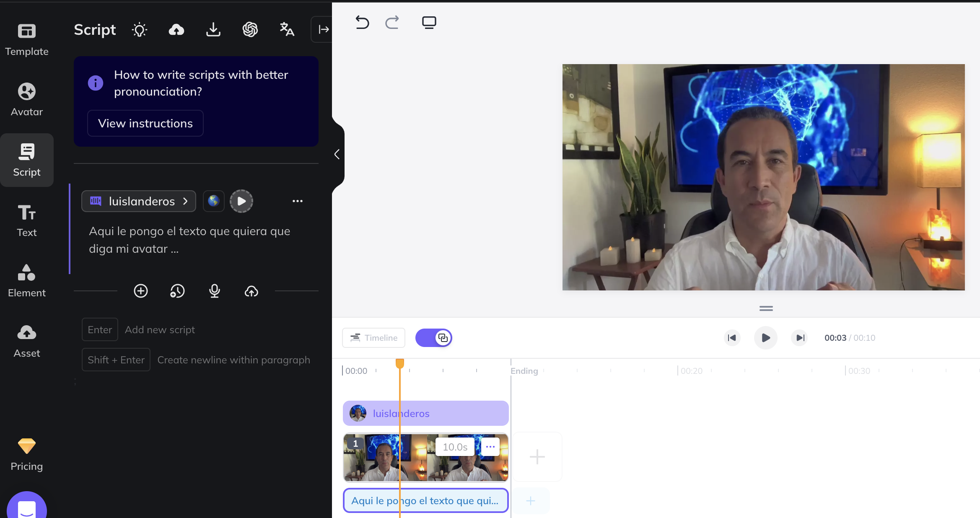Open the voice language globe icon
This screenshot has height=518, width=980.
213,201
